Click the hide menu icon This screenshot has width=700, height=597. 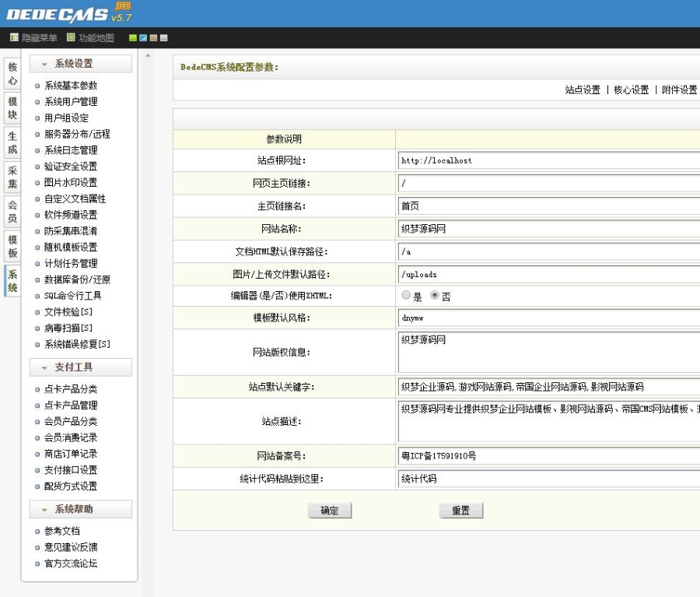[14, 37]
